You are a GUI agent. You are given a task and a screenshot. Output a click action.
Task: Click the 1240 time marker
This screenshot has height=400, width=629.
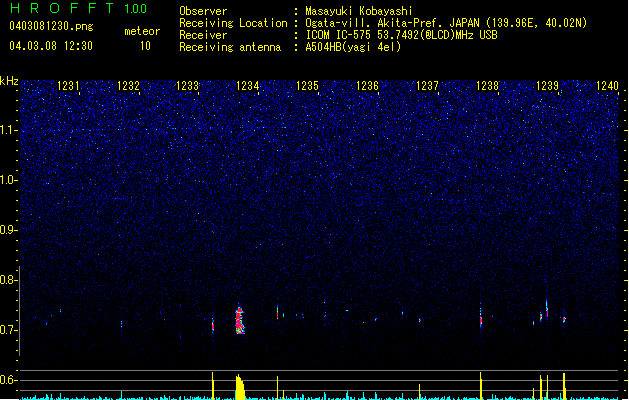pyautogui.click(x=607, y=86)
